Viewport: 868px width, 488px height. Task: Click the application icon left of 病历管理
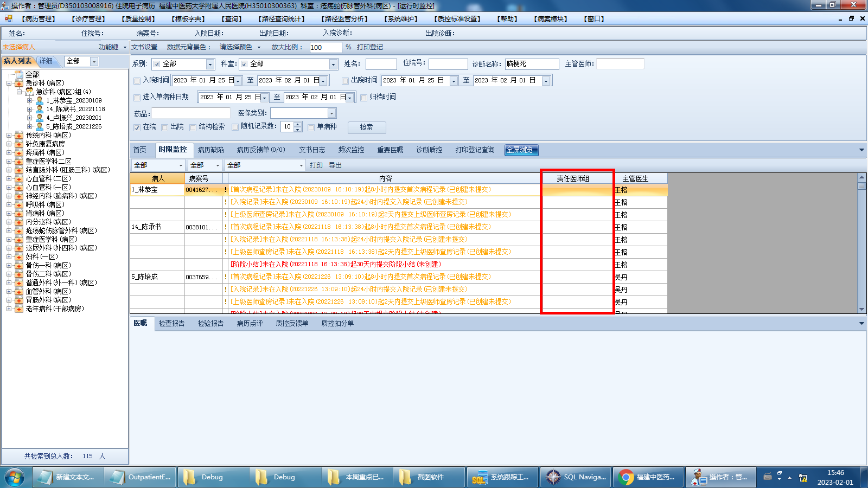pos(8,19)
